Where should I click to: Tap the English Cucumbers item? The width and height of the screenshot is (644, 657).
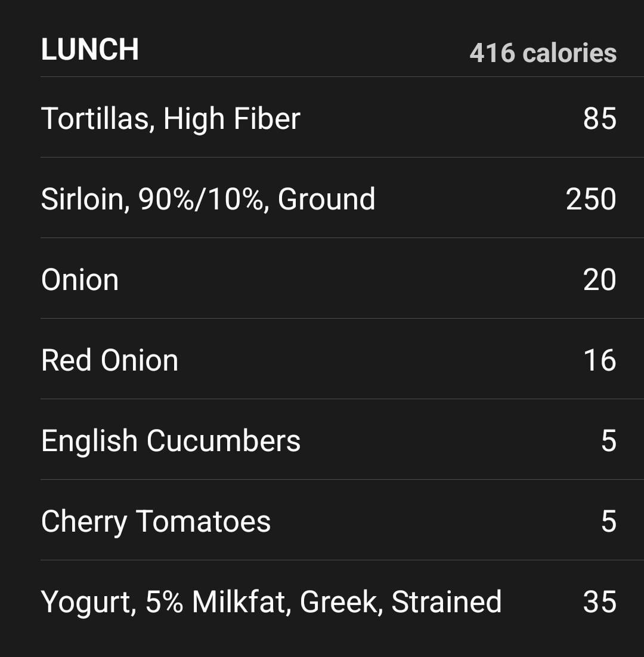click(171, 441)
